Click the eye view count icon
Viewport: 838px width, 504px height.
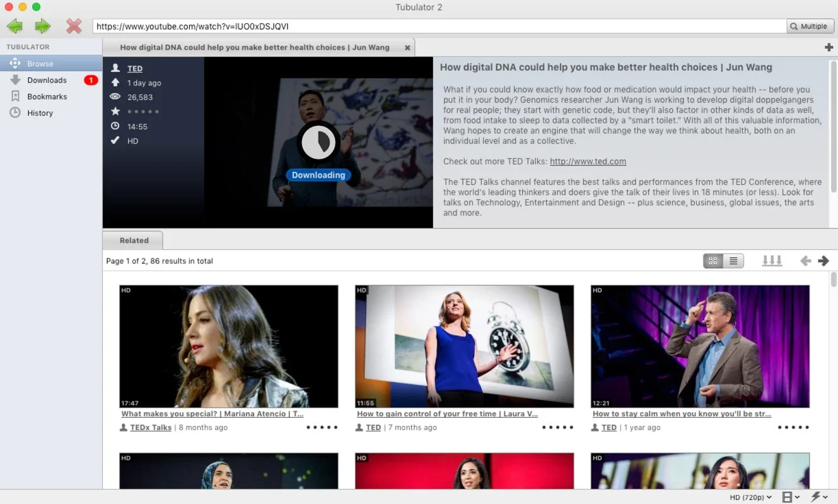pyautogui.click(x=115, y=97)
